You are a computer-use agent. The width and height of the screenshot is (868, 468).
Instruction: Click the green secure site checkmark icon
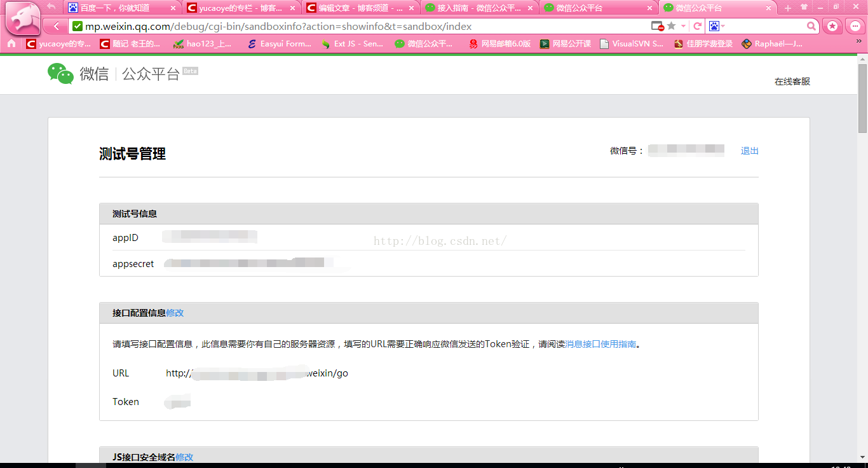click(x=78, y=26)
